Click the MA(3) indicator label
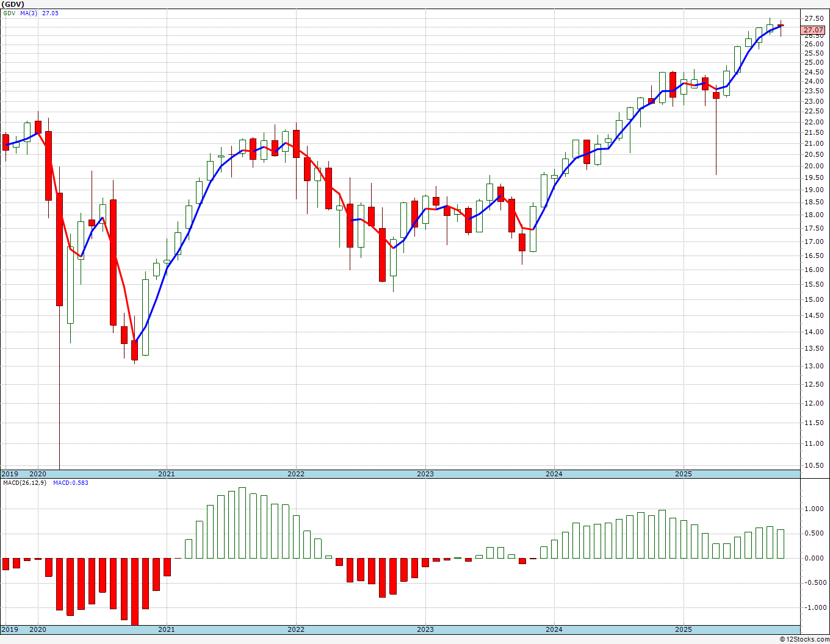830x644 pixels. point(28,13)
